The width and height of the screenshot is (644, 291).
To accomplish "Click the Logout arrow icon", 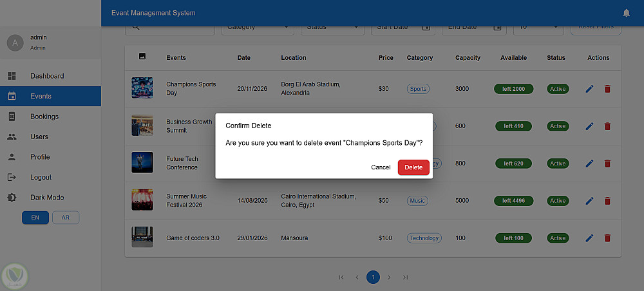I will tap(12, 177).
